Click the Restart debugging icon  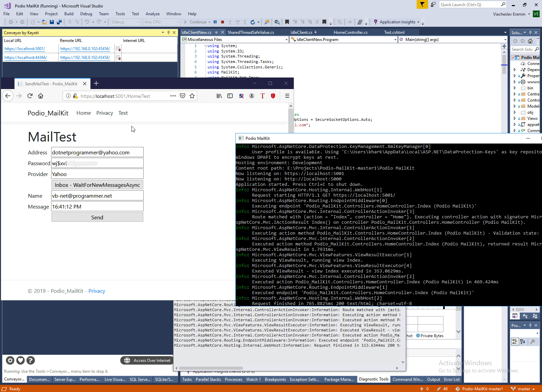coord(252,22)
